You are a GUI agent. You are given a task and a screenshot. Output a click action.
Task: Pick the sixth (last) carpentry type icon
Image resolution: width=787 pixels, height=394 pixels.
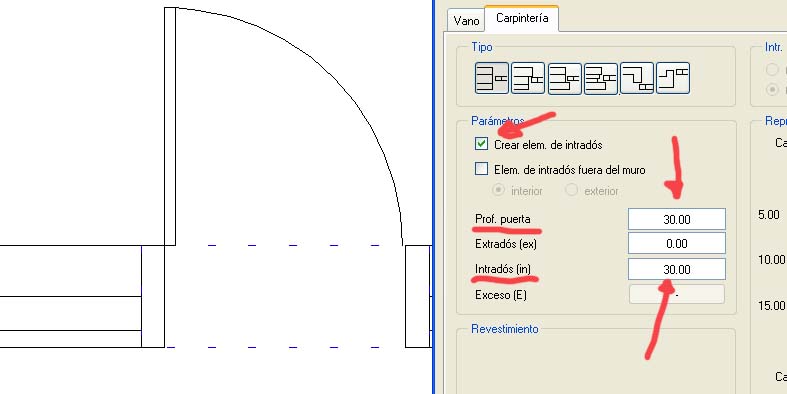pos(673,78)
